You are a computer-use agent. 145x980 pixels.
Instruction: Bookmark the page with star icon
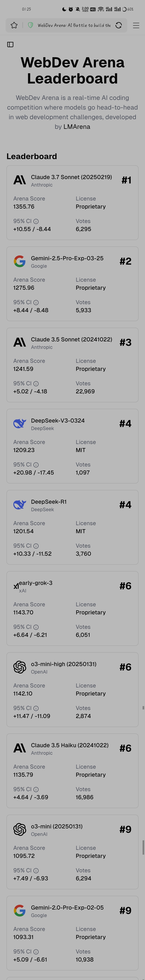click(x=14, y=25)
